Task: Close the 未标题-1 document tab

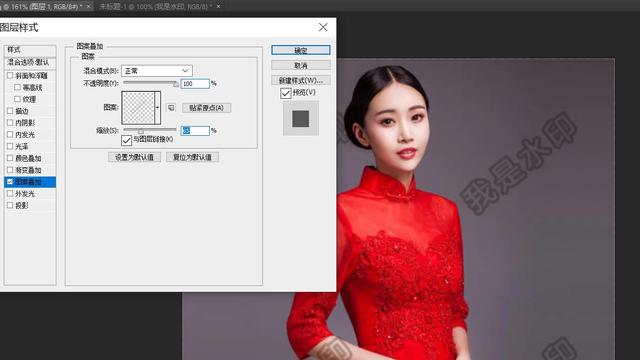Action: coord(219,7)
